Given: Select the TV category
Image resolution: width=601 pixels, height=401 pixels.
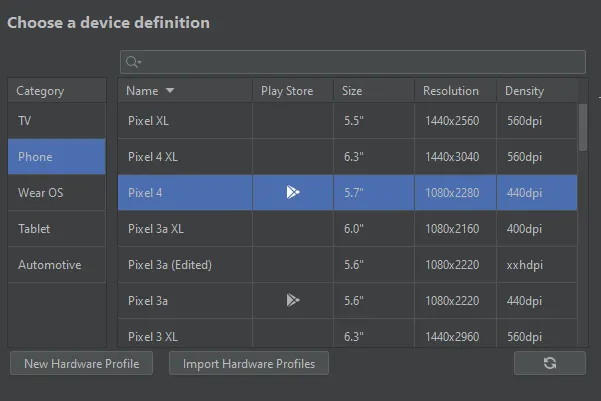Looking at the screenshot, I should coord(56,120).
